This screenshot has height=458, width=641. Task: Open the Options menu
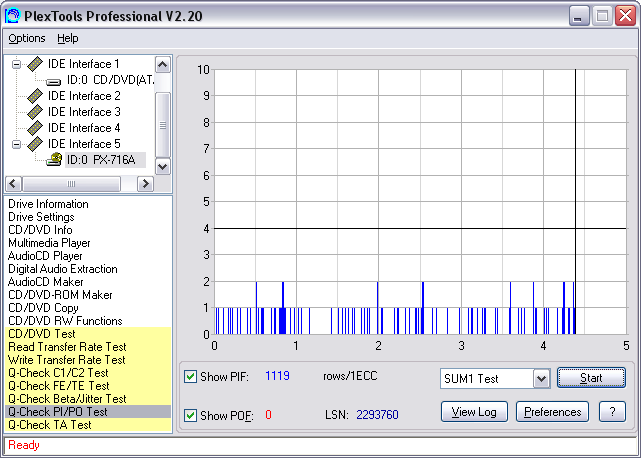pos(27,38)
